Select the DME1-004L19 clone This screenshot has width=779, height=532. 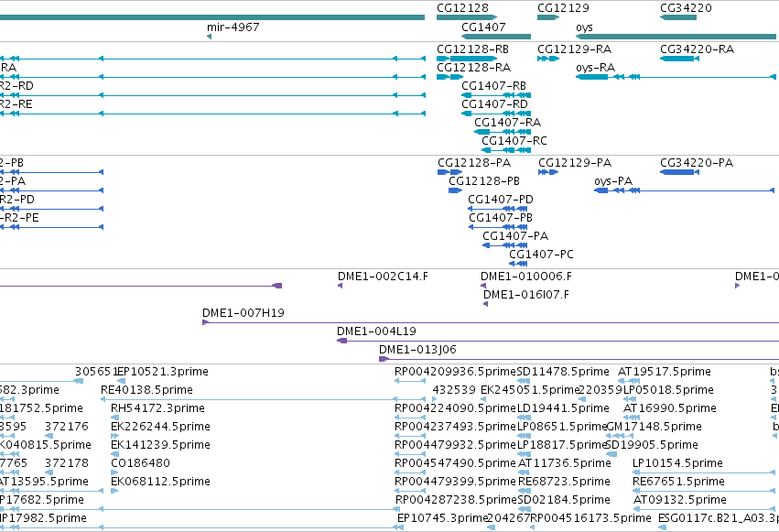557,341
